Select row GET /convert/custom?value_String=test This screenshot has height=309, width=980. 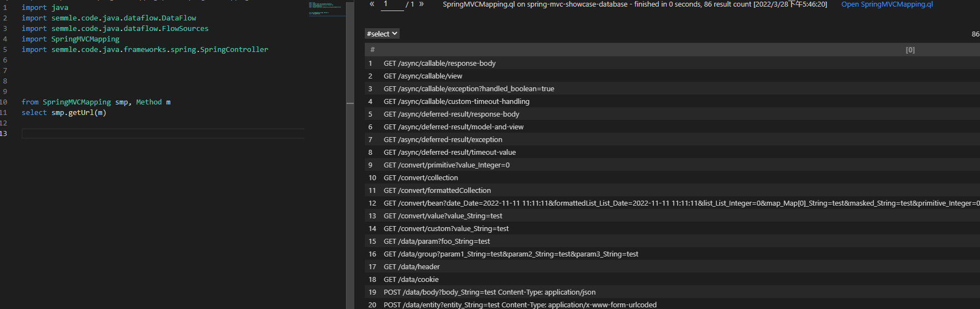[672, 228]
